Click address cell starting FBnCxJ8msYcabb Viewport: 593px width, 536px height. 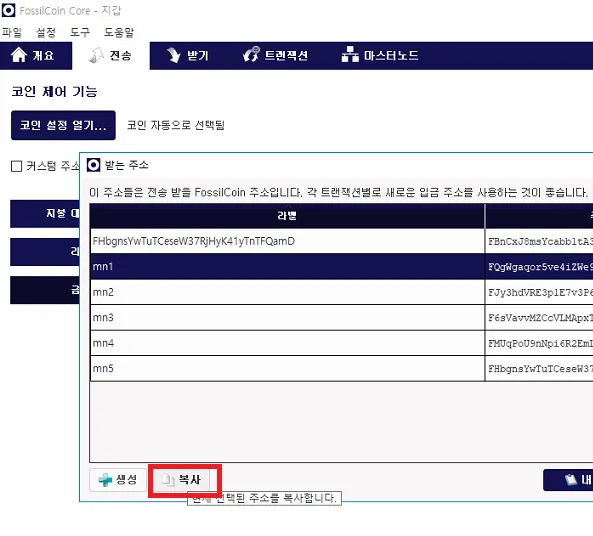540,241
